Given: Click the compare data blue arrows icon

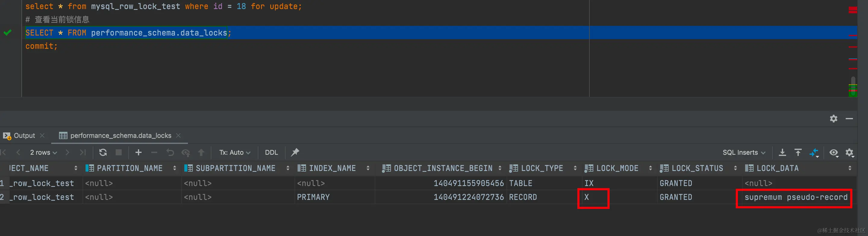Looking at the screenshot, I should coord(814,153).
